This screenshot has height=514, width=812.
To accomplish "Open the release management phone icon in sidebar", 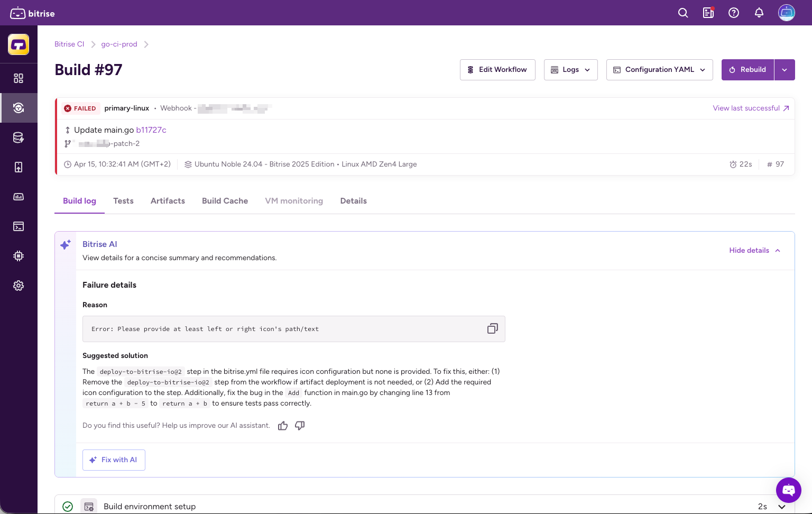I will [19, 167].
